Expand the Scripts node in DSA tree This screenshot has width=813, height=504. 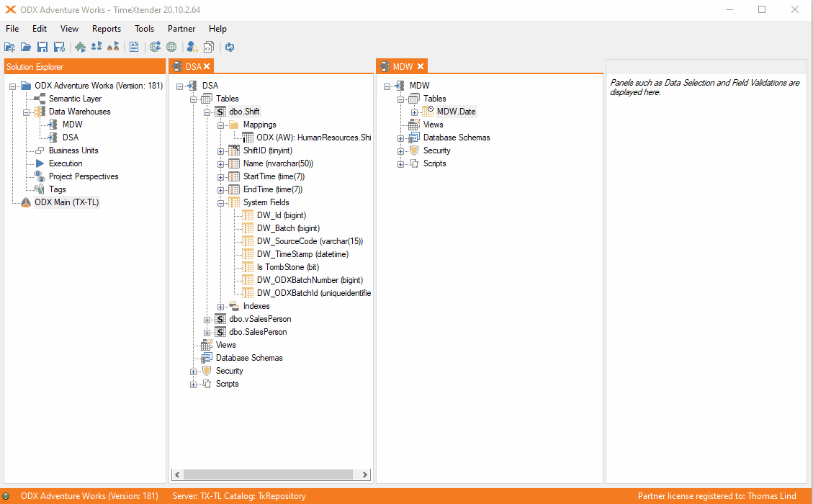tap(193, 384)
